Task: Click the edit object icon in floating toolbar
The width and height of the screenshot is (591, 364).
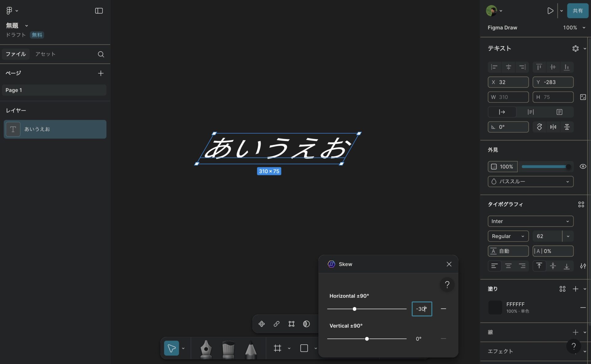Action: (291, 324)
